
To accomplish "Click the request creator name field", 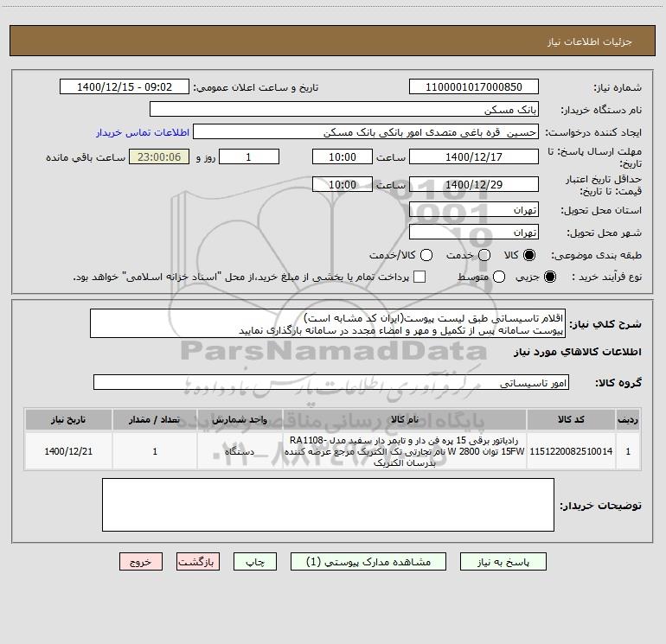I will pos(366,132).
